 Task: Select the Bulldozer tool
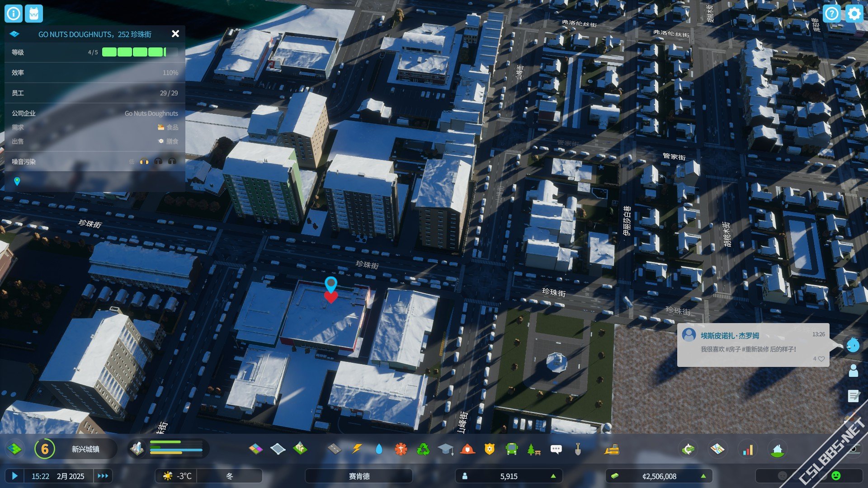611,449
